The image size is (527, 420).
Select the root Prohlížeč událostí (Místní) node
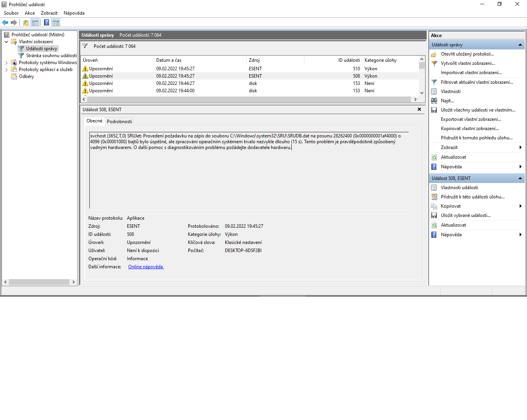click(38, 35)
